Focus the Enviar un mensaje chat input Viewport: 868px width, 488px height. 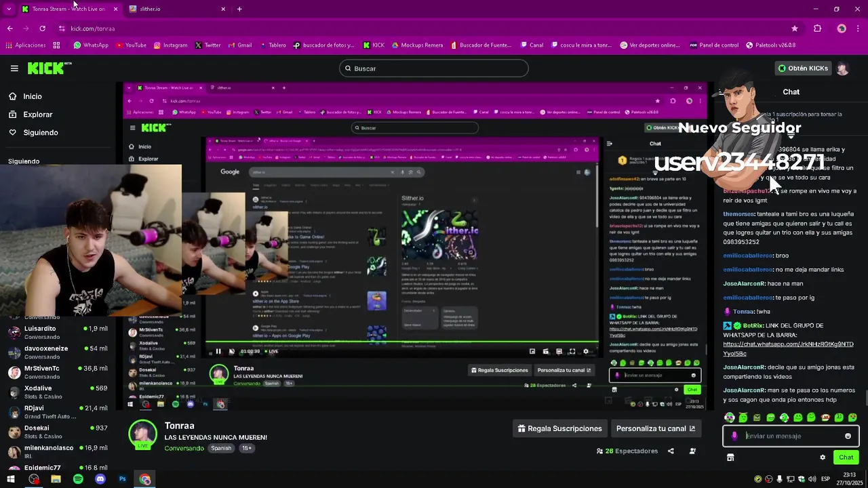coord(791,436)
